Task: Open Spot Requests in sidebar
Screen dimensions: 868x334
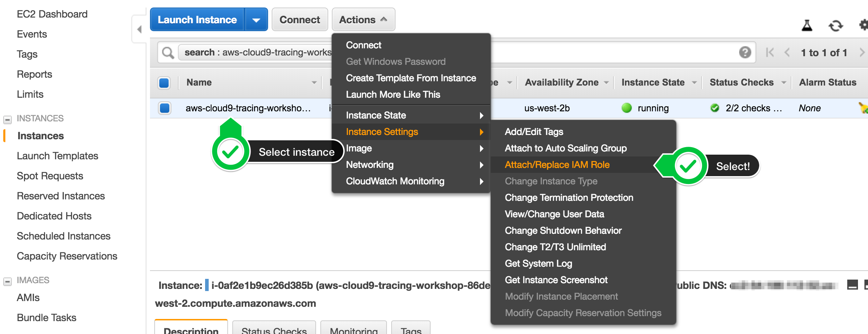Action: pos(50,176)
